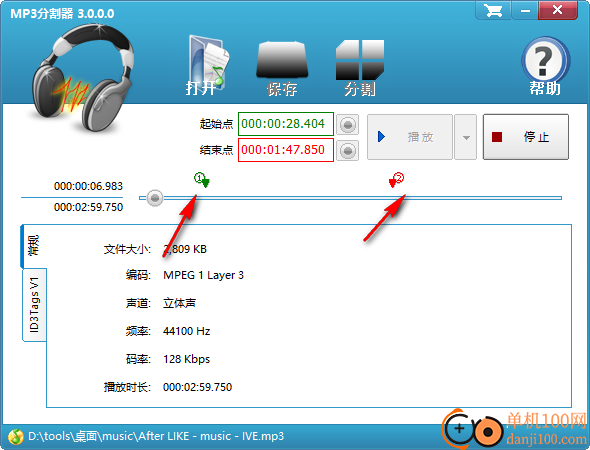Click the 起始点 time field 000:00:28.404
590x450 pixels.
[286, 124]
